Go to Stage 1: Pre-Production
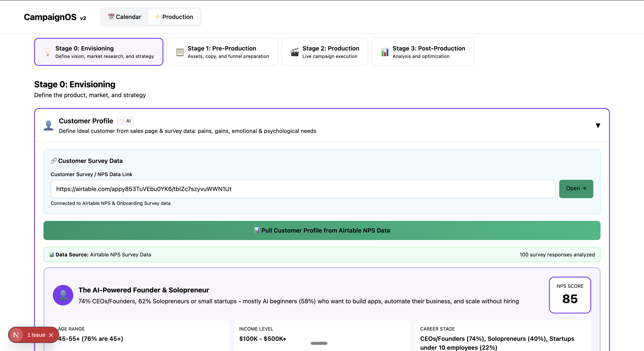This screenshot has height=351, width=644. click(x=222, y=52)
